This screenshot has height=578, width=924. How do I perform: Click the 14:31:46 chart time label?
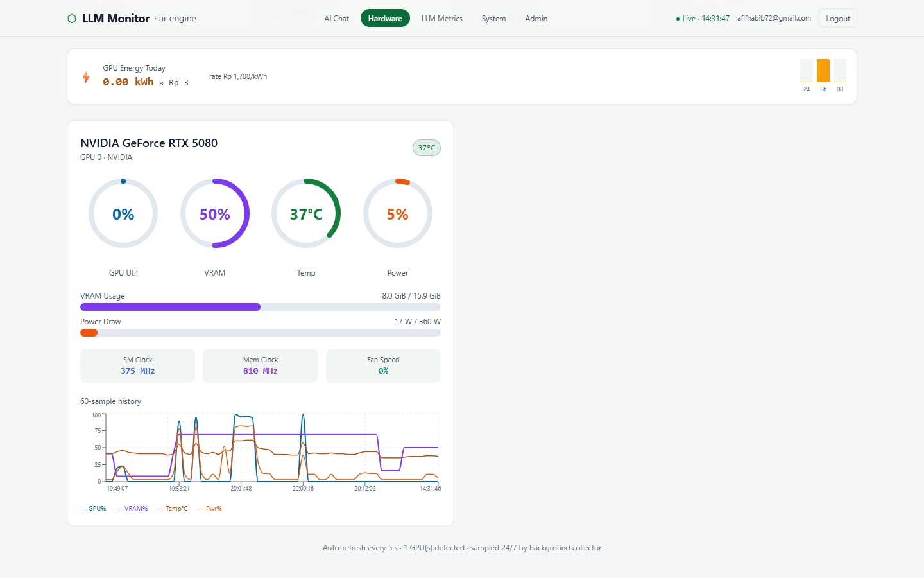pyautogui.click(x=431, y=489)
